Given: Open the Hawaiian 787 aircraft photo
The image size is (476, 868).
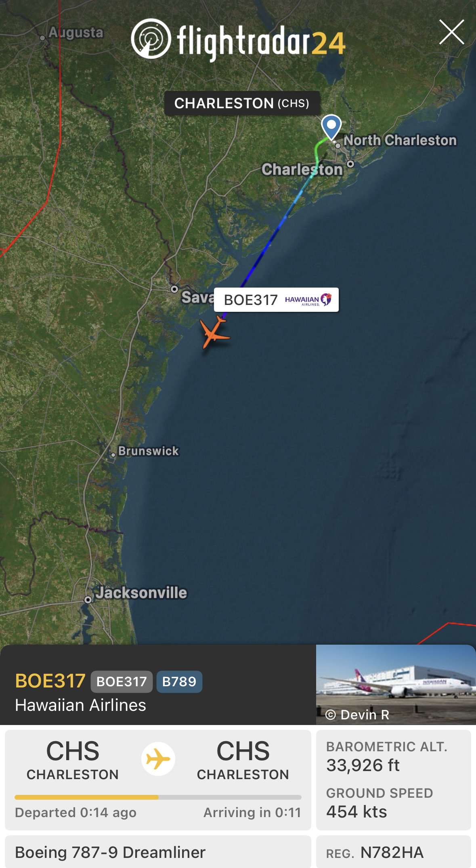Looking at the screenshot, I should coord(396,684).
